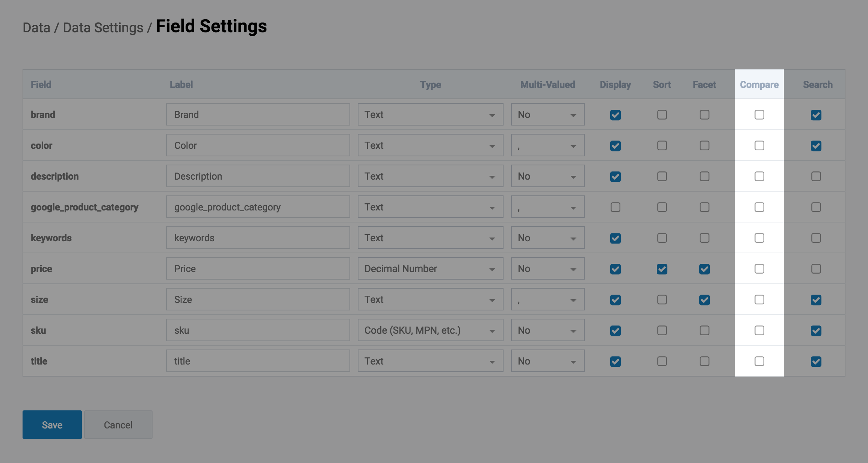Go to Data Settings breadcrumb

[x=103, y=28]
